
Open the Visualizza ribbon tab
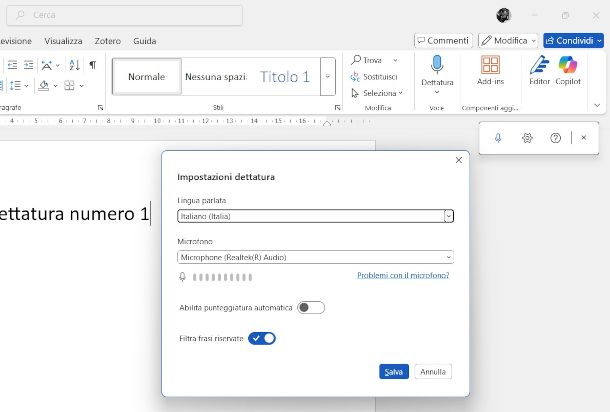(63, 41)
